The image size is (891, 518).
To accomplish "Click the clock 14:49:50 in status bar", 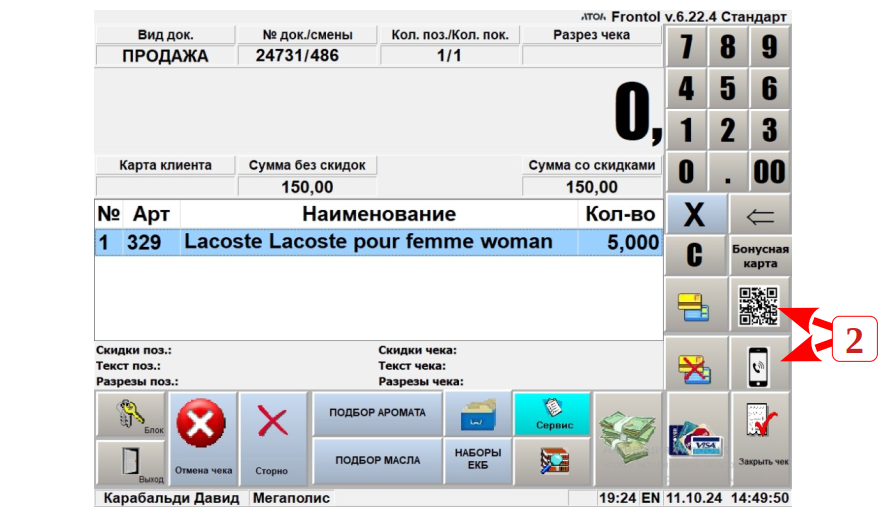I will (760, 498).
